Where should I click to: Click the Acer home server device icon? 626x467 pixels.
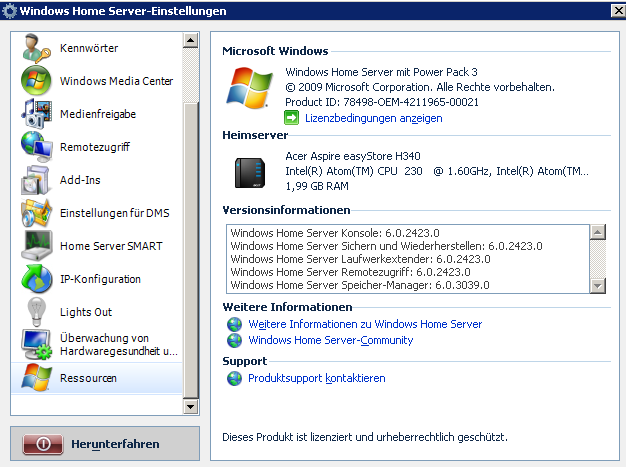(250, 173)
